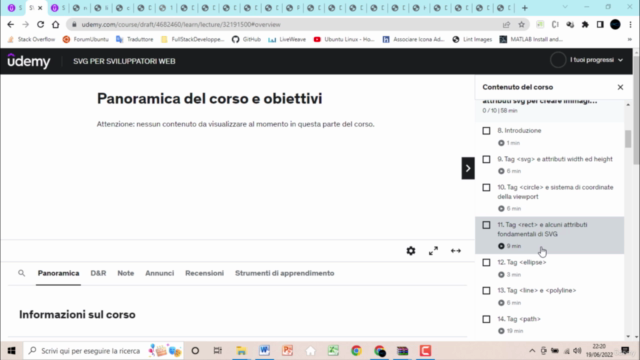Open File Explorer from the taskbar
The width and height of the screenshot is (640, 360).
241,351
